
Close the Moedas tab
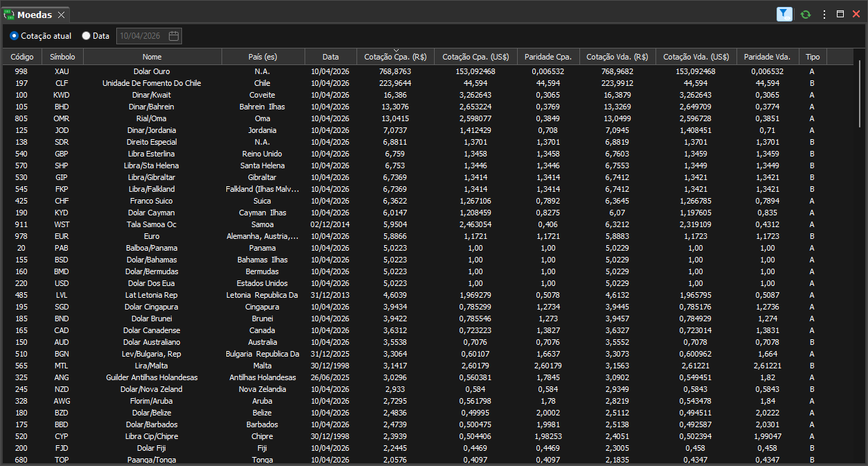61,15
